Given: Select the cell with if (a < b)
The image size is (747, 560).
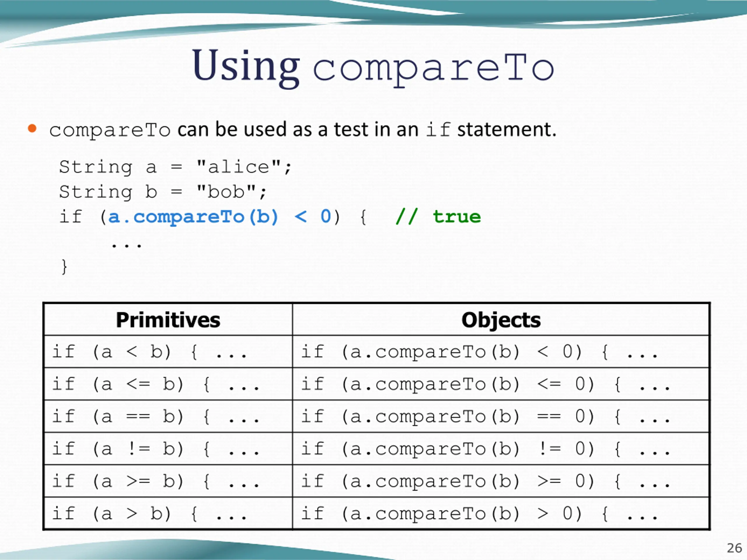Looking at the screenshot, I should coord(168,352).
